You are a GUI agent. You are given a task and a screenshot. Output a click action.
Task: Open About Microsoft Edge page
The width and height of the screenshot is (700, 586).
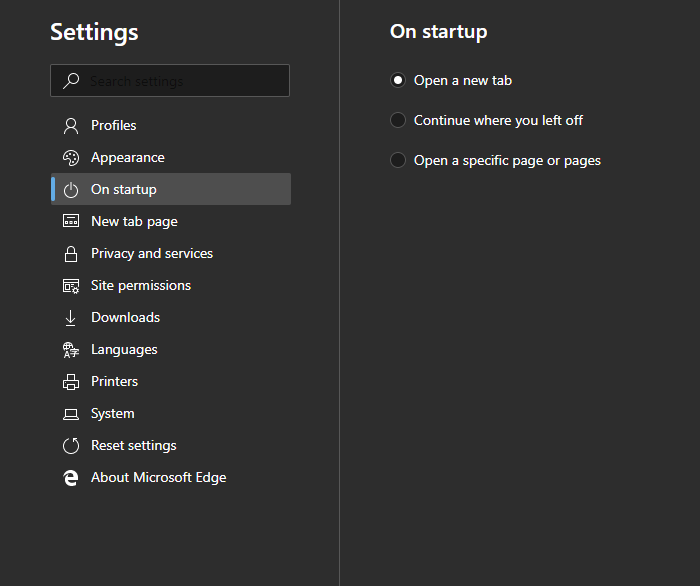click(x=158, y=477)
